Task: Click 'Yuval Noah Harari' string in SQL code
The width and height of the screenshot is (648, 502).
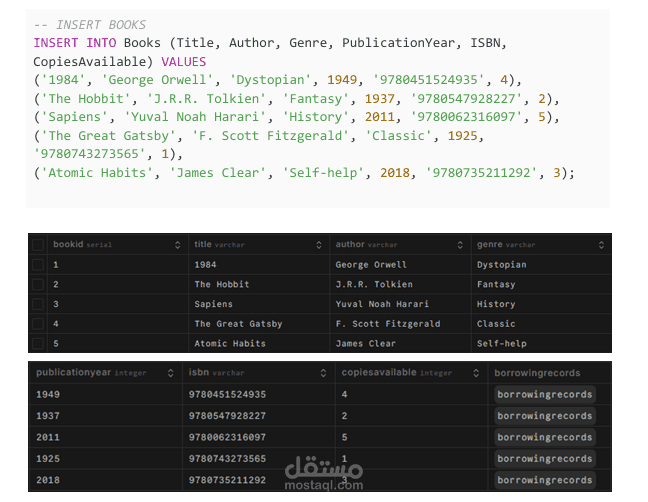Action: pos(195,117)
